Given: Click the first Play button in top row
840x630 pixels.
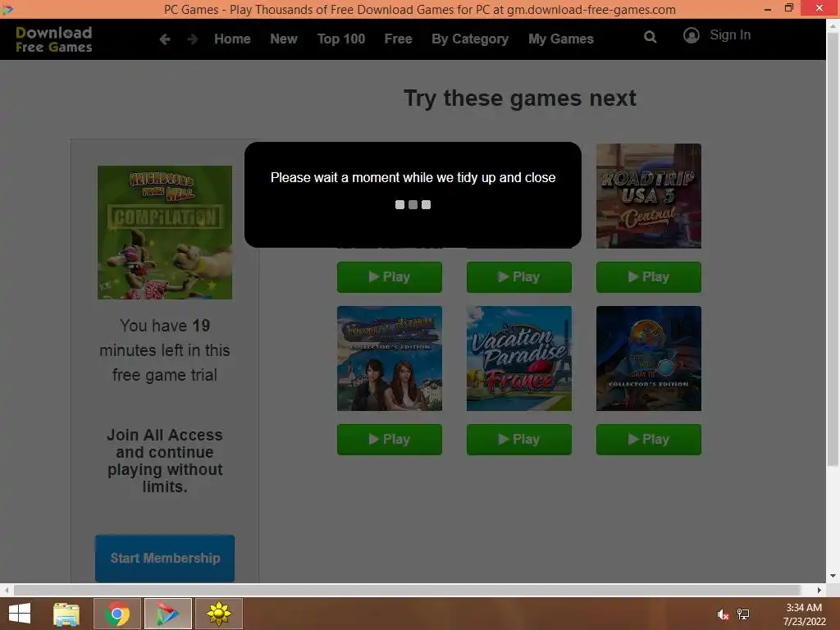Looking at the screenshot, I should [390, 277].
